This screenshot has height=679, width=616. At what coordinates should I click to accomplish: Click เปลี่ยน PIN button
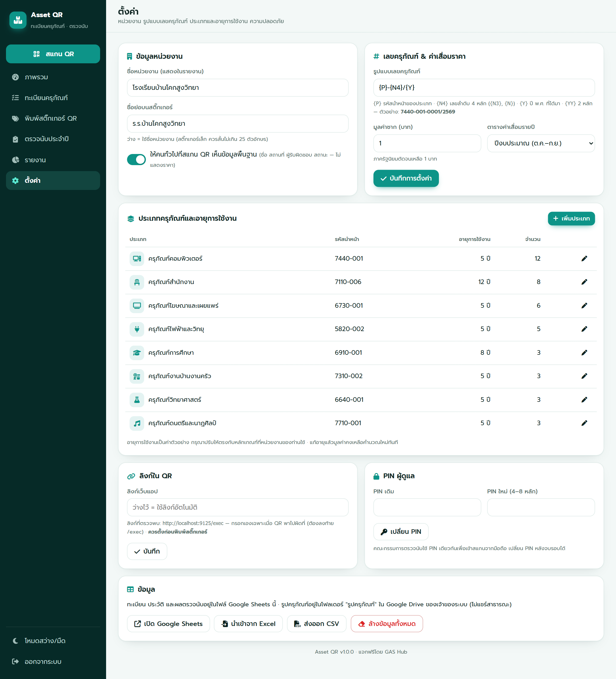coord(401,532)
